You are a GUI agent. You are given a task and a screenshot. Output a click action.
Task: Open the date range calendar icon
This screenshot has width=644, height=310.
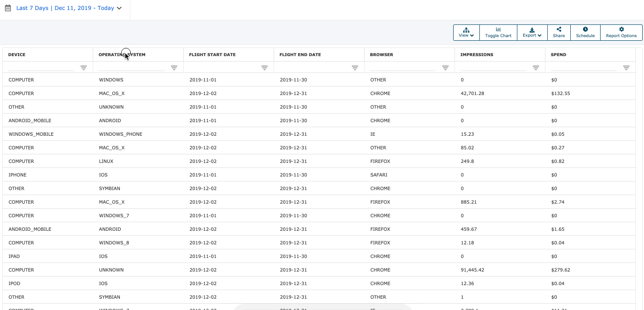pyautogui.click(x=8, y=8)
